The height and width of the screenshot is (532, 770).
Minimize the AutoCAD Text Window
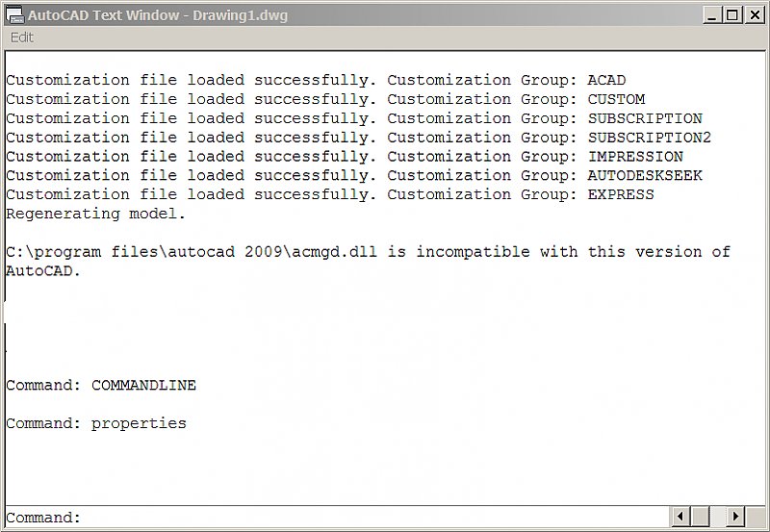[x=711, y=15]
